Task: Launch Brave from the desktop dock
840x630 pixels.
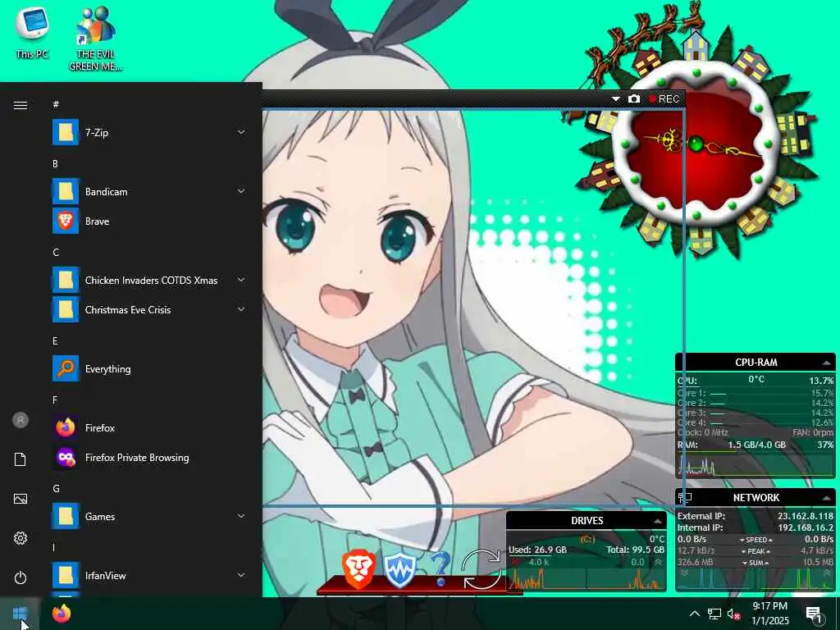Action: [358, 569]
